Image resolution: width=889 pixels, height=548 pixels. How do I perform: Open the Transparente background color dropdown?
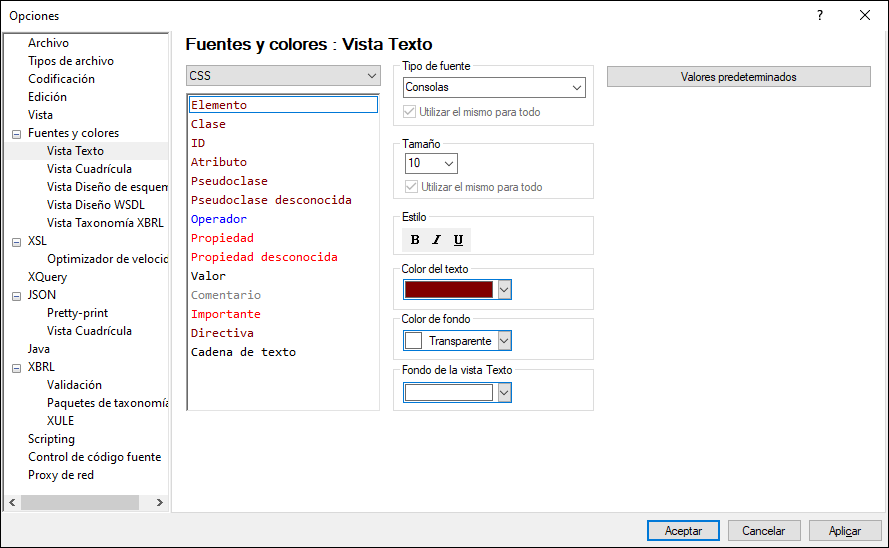pos(504,341)
